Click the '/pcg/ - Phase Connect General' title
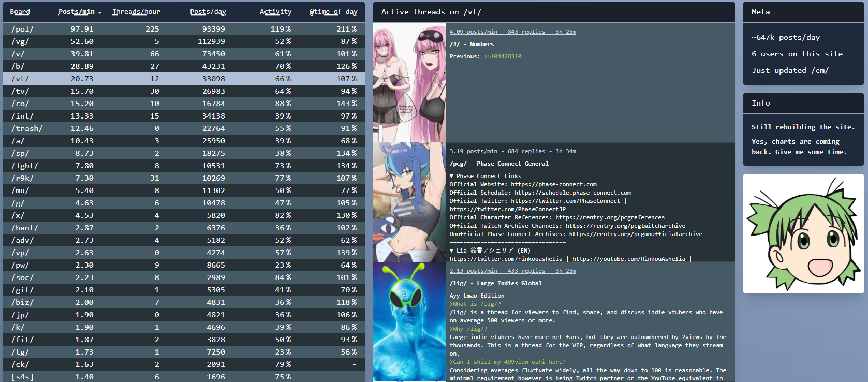 (499, 164)
